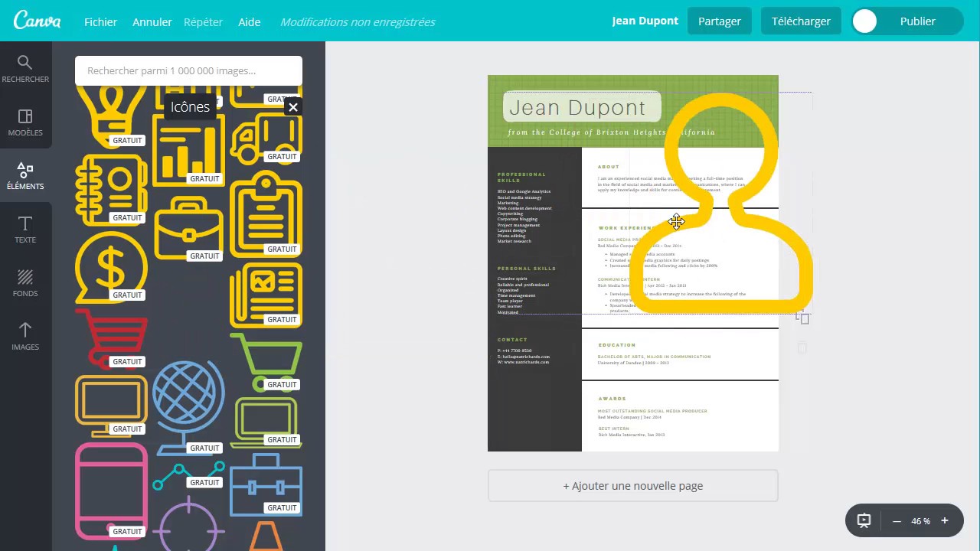This screenshot has height=551, width=980.
Task: Add the yellow clipboard icon
Action: [266, 214]
